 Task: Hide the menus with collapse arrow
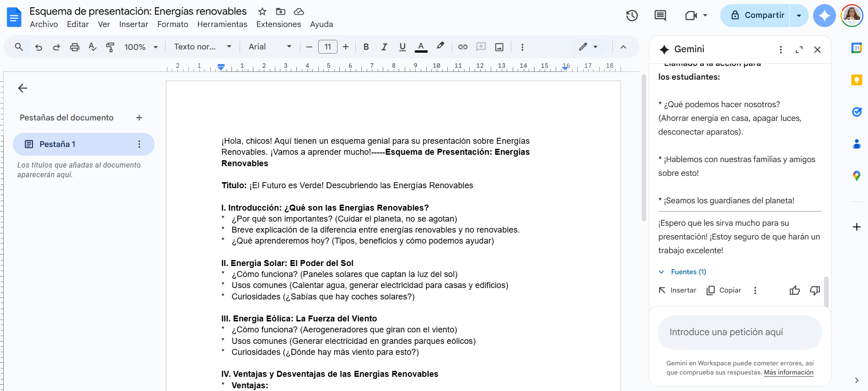click(623, 47)
